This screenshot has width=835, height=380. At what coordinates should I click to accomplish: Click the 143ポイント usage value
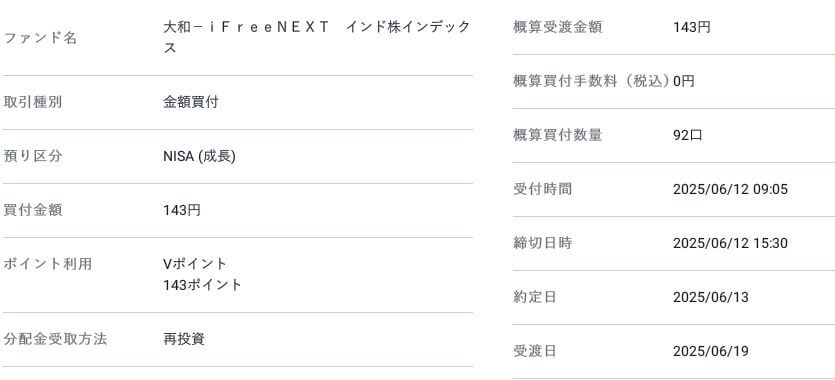tap(202, 285)
